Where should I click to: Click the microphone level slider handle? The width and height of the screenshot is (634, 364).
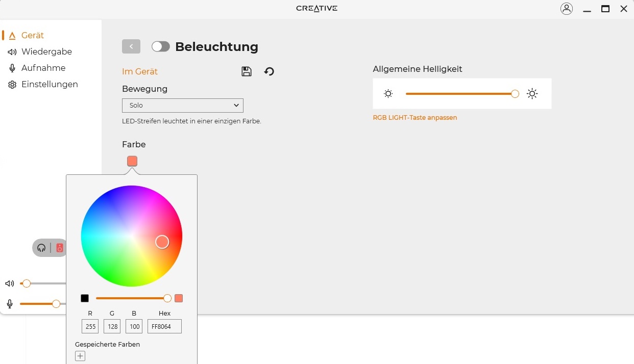(56, 304)
